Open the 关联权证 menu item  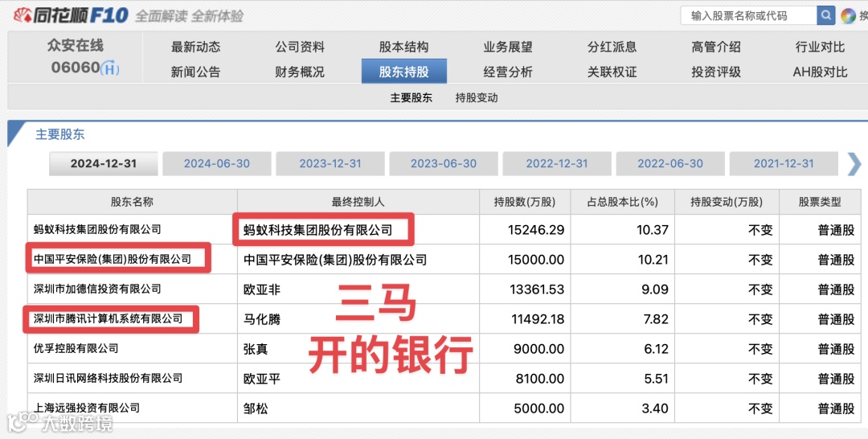612,72
